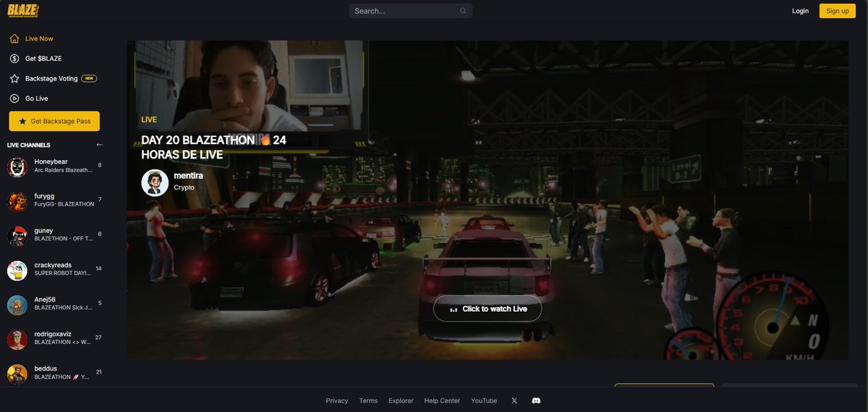This screenshot has width=868, height=412.
Task: Open Anej56 channel avatar
Action: click(17, 305)
